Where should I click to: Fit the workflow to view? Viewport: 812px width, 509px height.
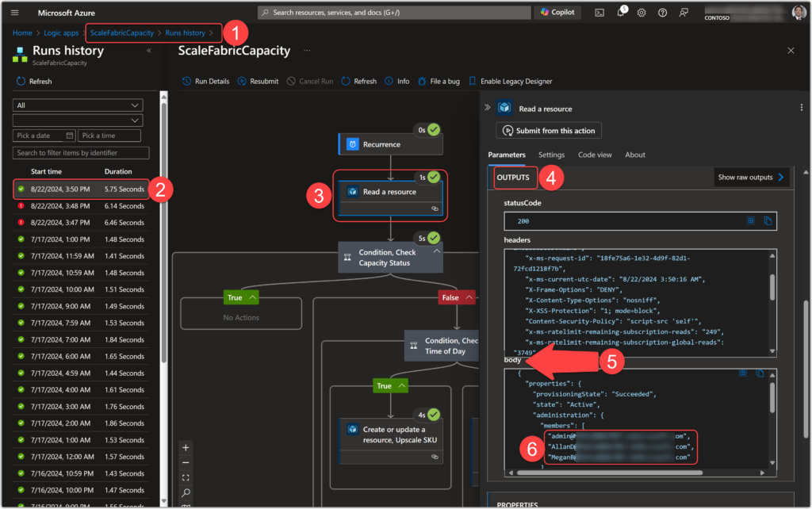click(x=186, y=477)
